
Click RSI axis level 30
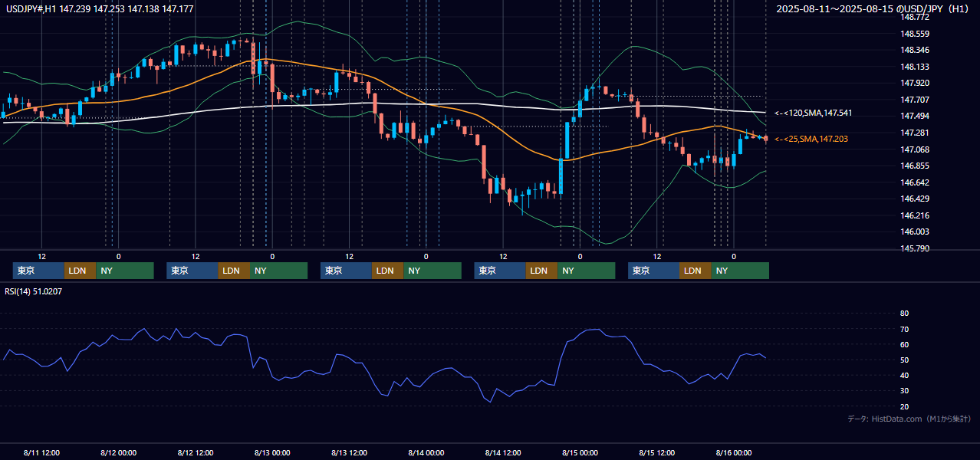[x=904, y=391]
